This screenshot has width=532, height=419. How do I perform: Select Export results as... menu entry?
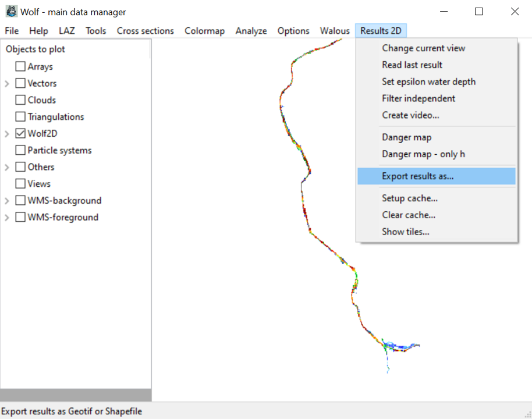pyautogui.click(x=417, y=176)
